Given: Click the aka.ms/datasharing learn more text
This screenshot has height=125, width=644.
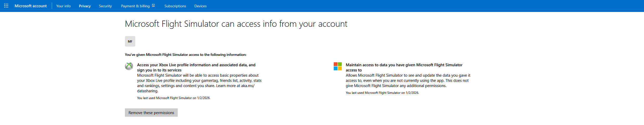Looking at the screenshot, I should 247,86.
